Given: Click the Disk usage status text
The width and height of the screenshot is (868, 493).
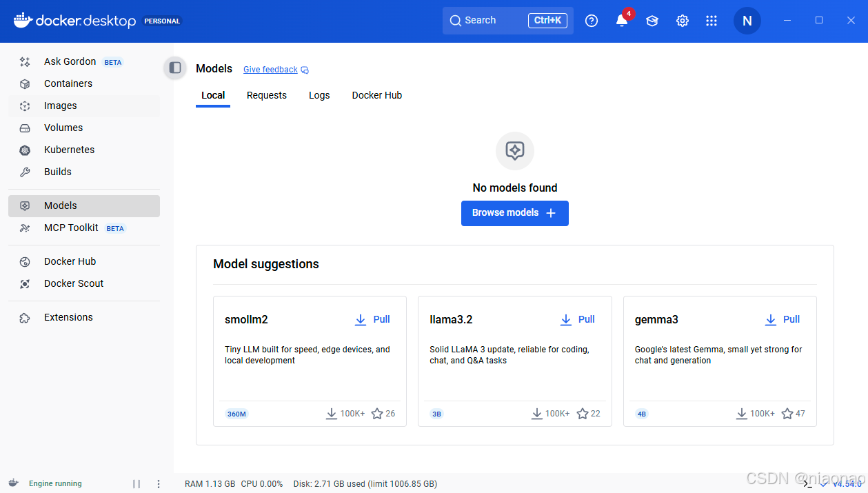Looking at the screenshot, I should coord(365,484).
